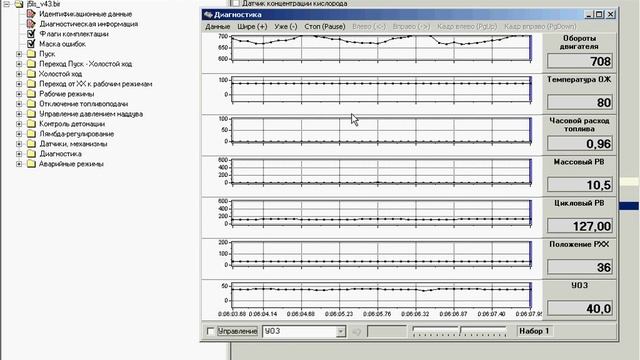The height and width of the screenshot is (360, 640).
Task: Click the Диагностика folder icon in tree
Action: coord(31,154)
